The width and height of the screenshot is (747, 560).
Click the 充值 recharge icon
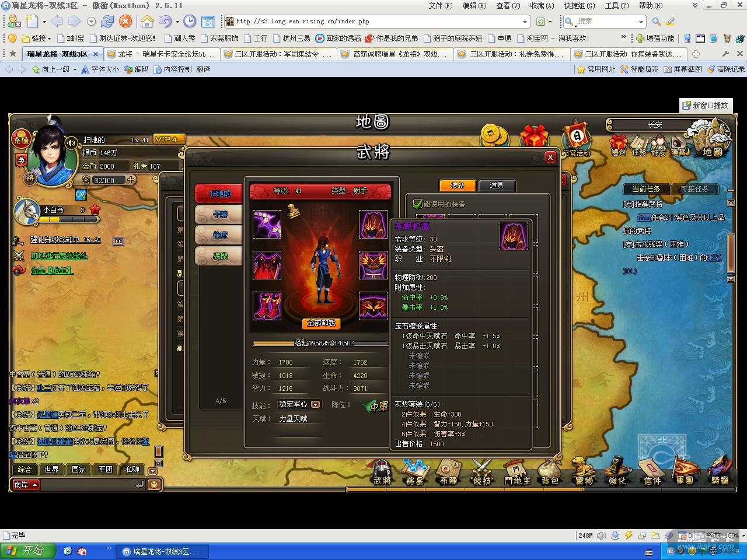pyautogui.click(x=21, y=139)
